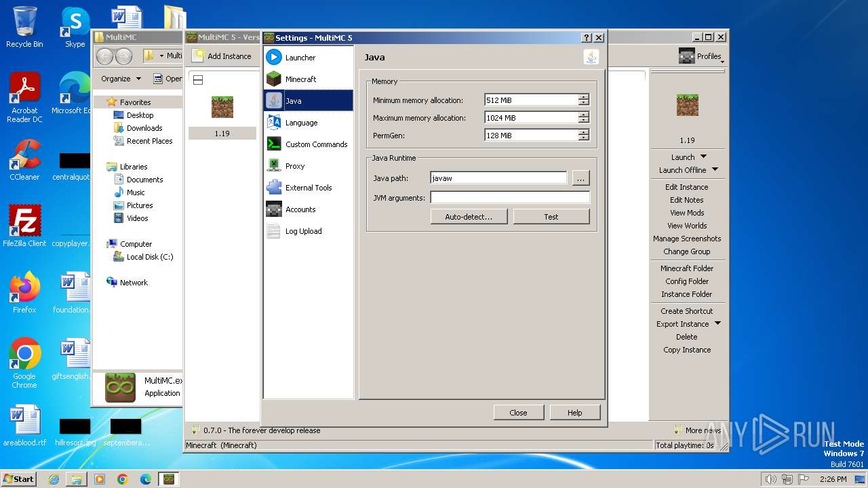
Task: Click Change Group
Action: [687, 251]
